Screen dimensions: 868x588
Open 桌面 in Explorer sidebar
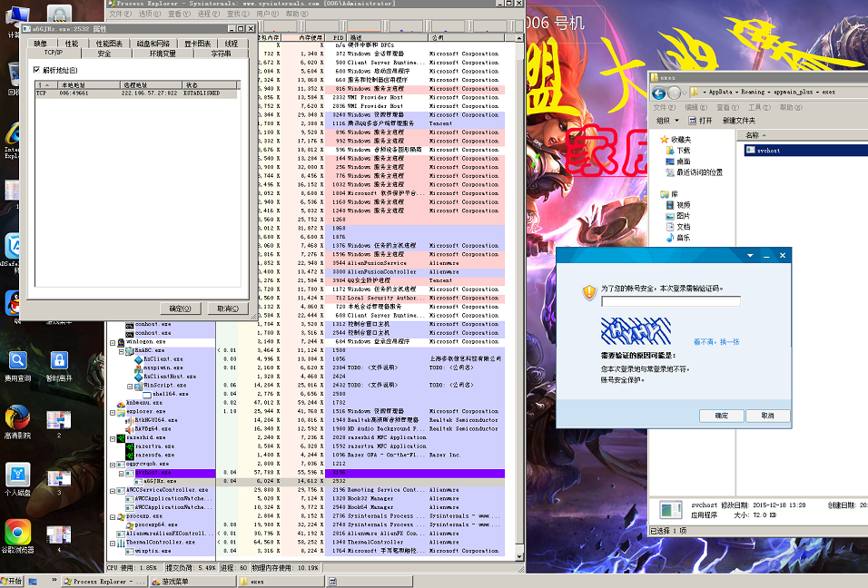678,162
